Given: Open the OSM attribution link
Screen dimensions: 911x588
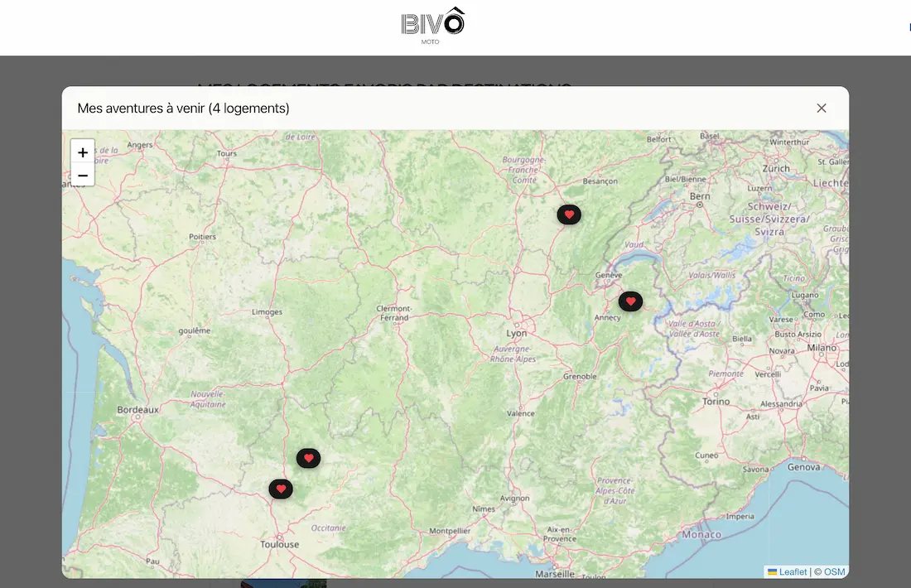Looking at the screenshot, I should pos(834,571).
